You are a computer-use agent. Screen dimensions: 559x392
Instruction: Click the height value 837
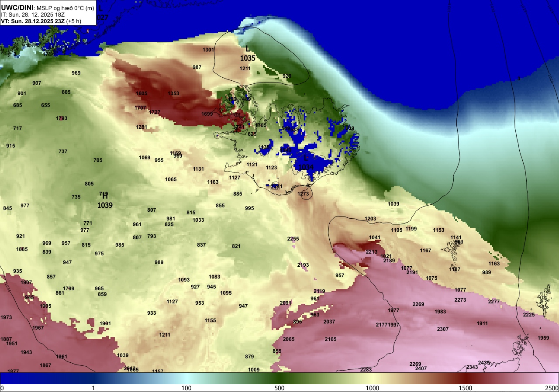click(x=201, y=245)
